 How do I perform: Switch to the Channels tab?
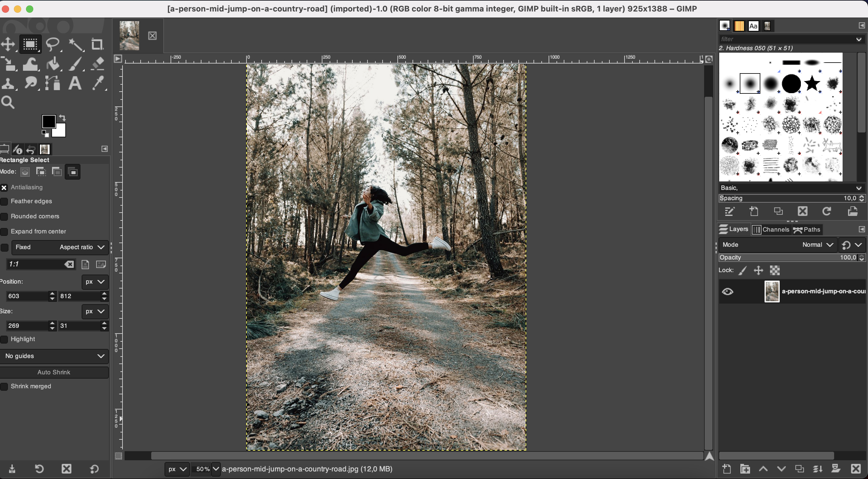(x=771, y=230)
